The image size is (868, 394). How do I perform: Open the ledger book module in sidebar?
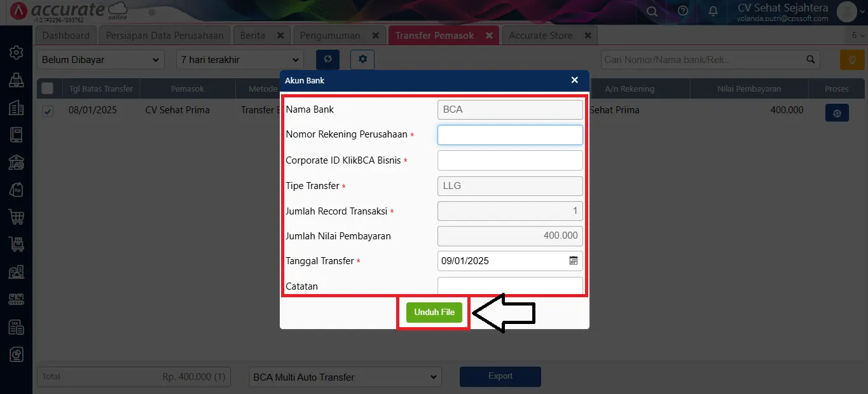coord(16,135)
